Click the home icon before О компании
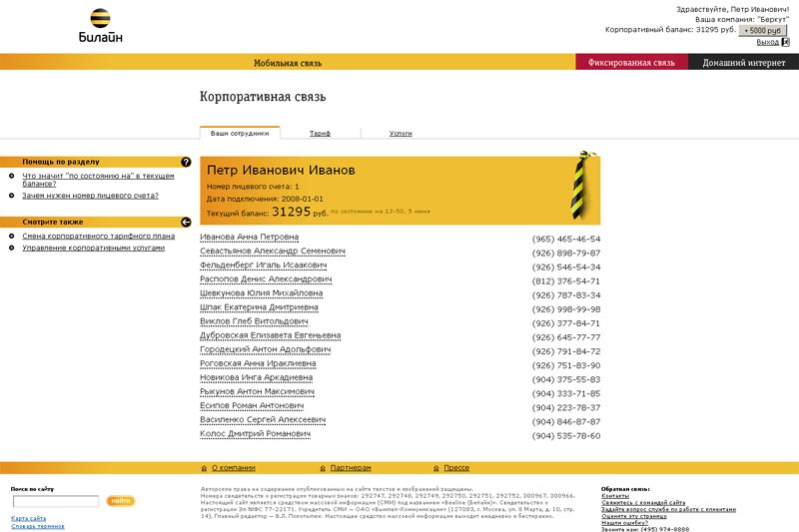Image resolution: width=799 pixels, height=532 pixels. tap(205, 468)
